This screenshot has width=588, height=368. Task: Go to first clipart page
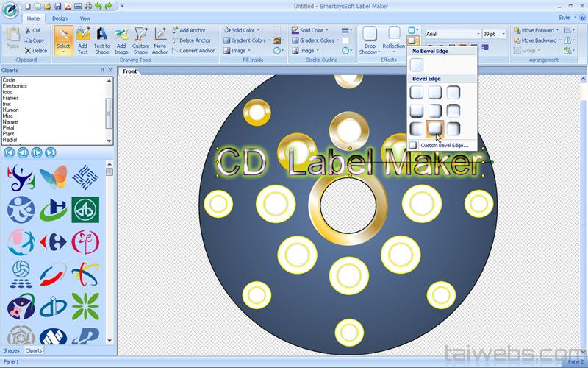[x=9, y=152]
